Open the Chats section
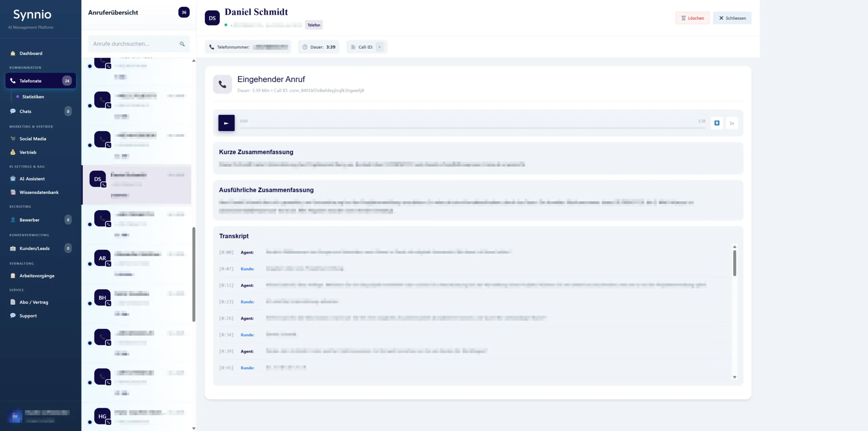The image size is (868, 431). [x=25, y=111]
